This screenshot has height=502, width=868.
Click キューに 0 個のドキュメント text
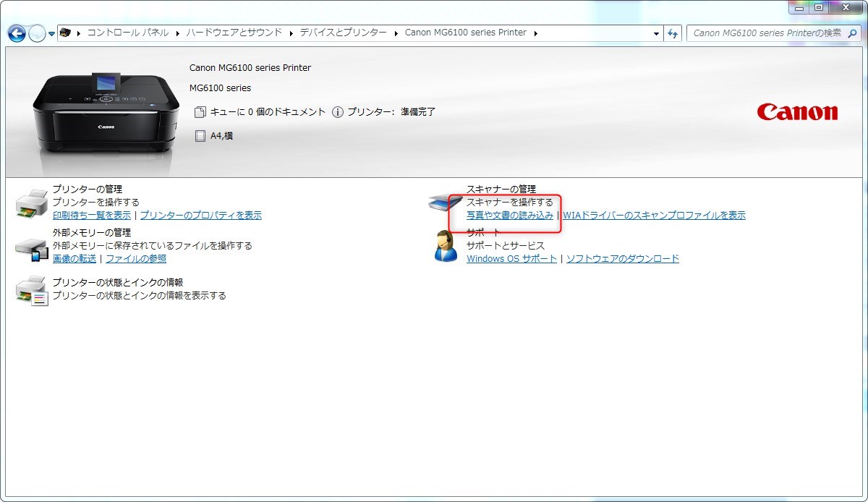[268, 112]
